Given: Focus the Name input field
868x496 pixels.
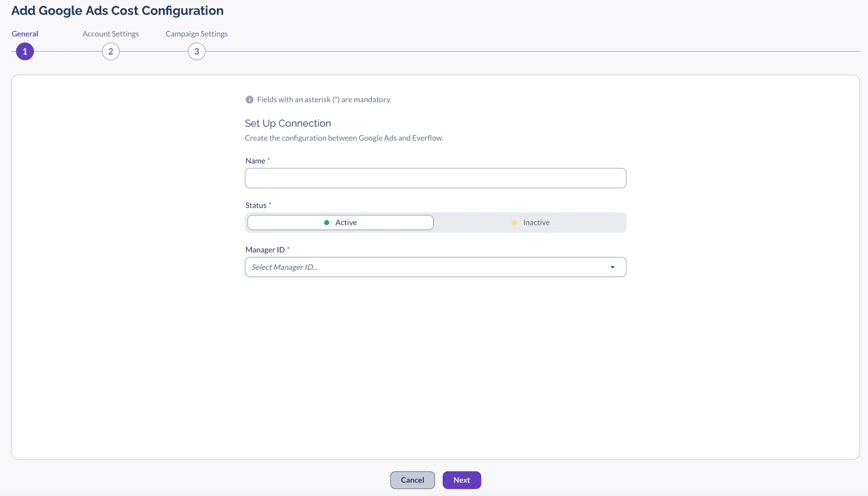Looking at the screenshot, I should point(435,178).
